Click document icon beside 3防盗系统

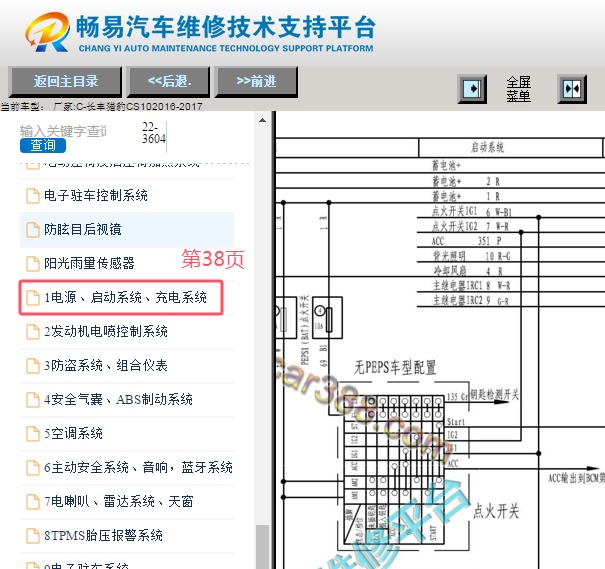click(x=33, y=366)
